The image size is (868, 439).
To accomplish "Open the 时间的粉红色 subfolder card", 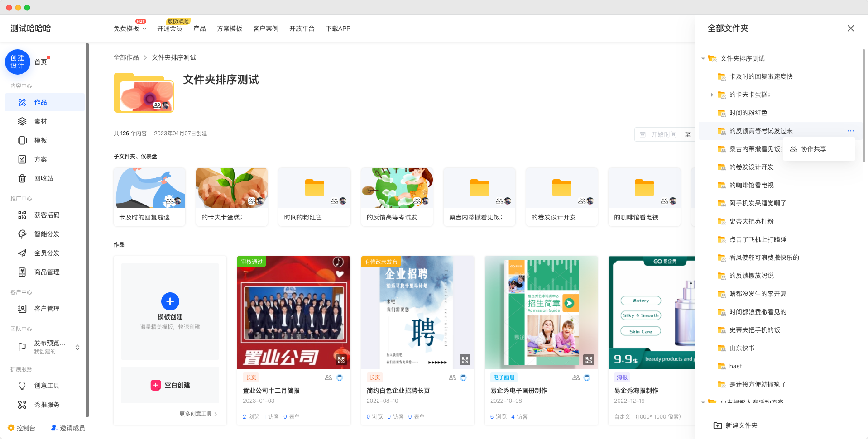I will point(314,197).
